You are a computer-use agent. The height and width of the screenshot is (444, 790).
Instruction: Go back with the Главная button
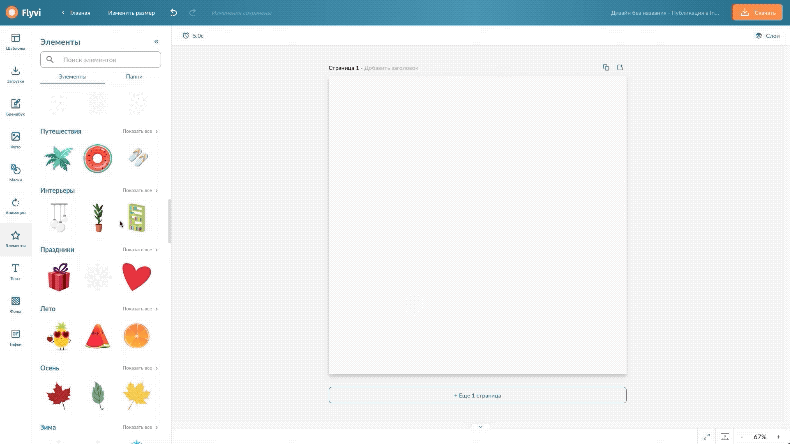click(76, 13)
